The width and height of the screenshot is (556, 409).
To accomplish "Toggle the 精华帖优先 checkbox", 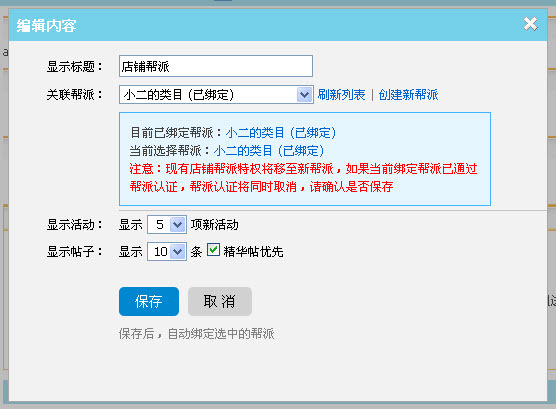I will 213,250.
